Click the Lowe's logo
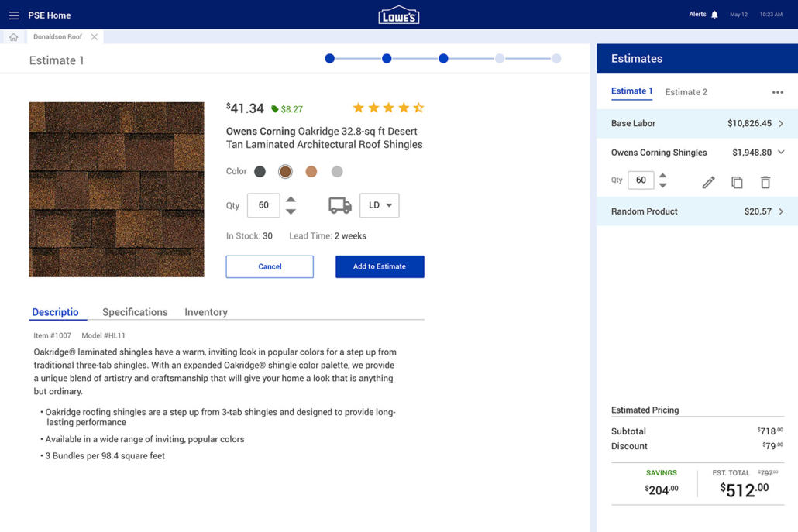 (398, 15)
